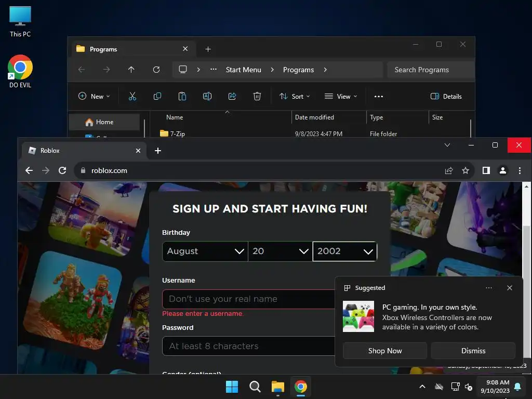The image size is (532, 399).
Task: Show hidden system tray icons
Action: point(422,387)
